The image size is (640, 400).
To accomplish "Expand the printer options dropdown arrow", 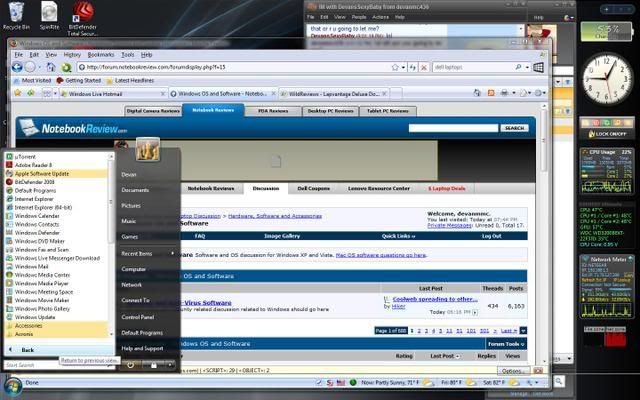I will pos(513,93).
